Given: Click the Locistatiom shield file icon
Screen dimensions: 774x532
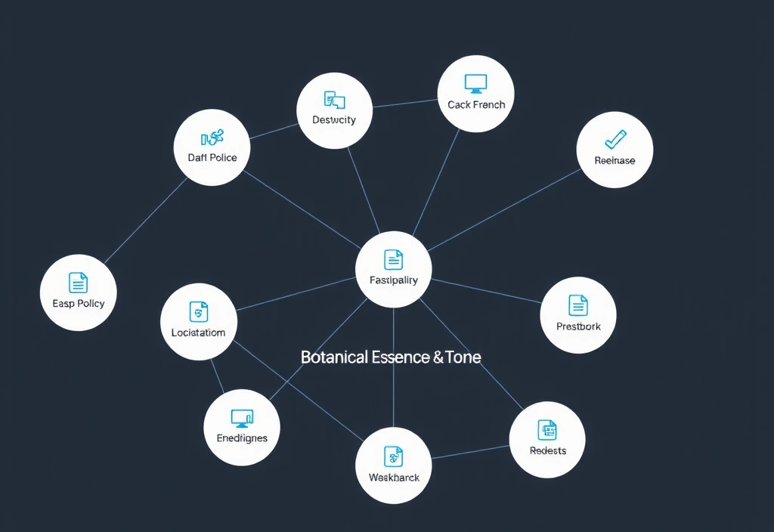Looking at the screenshot, I should [x=199, y=311].
